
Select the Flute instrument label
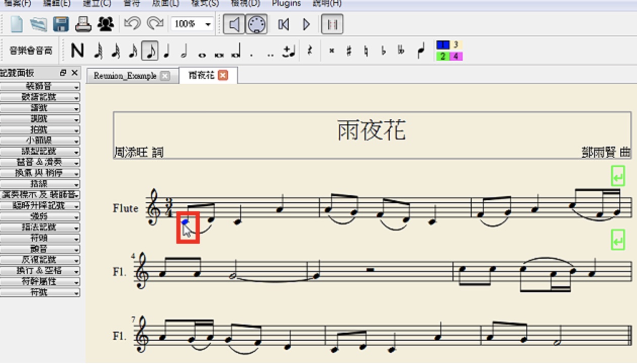[126, 208]
